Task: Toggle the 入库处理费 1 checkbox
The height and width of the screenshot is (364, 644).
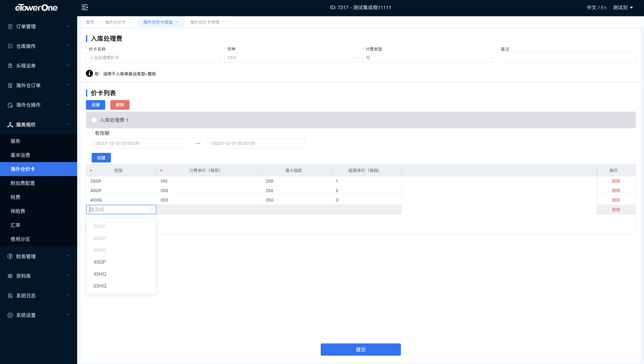Action: point(94,120)
